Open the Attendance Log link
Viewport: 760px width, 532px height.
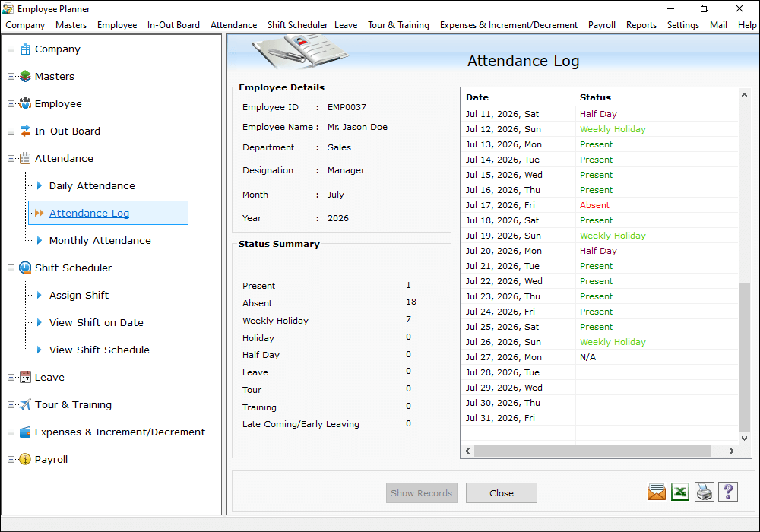89,214
